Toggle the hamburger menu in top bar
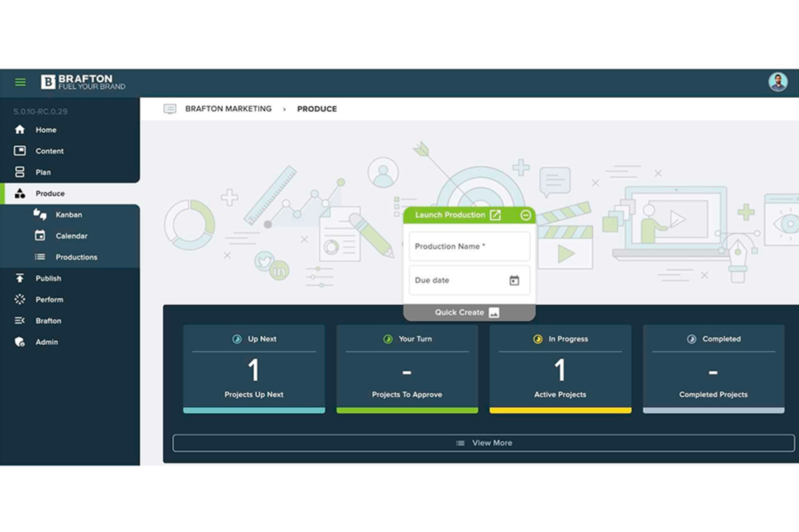The width and height of the screenshot is (799, 532). (20, 82)
